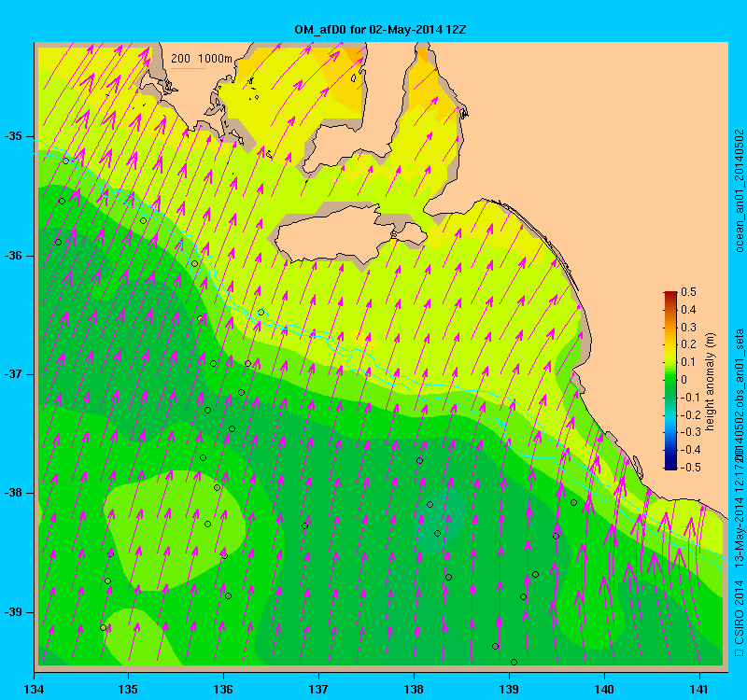Click longitude tick label '137'
The width and height of the screenshot is (747, 700).
[x=318, y=689]
